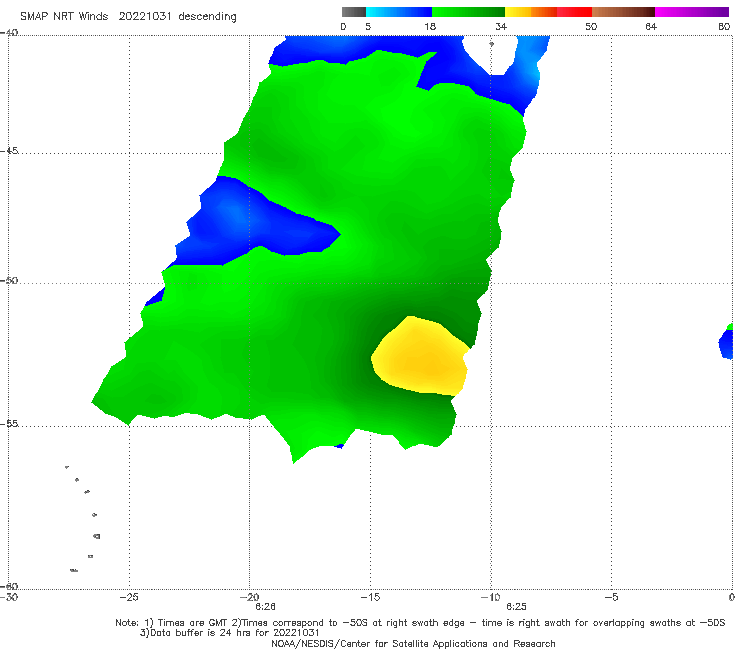
Task: Click the longitude axis label '-25'
Action: pos(129,597)
